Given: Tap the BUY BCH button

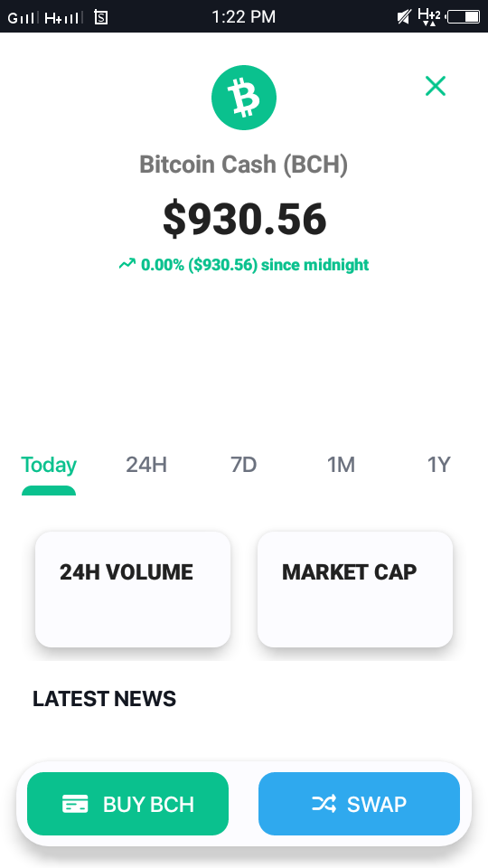Looking at the screenshot, I should pos(127,803).
